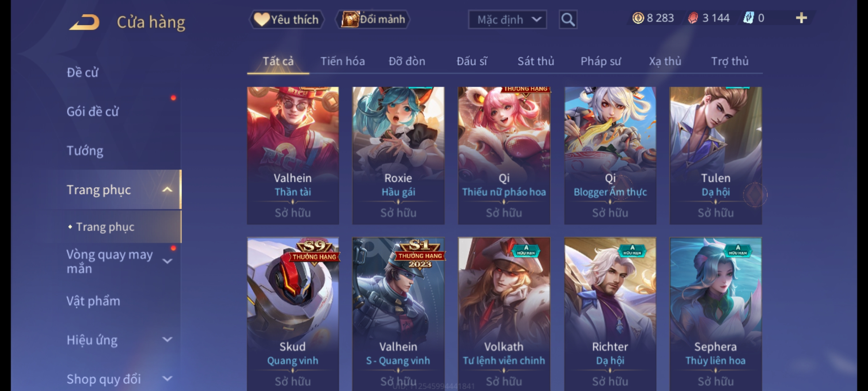The image size is (868, 391).
Task: Expand Shop quy đổi section
Action: [x=167, y=379]
